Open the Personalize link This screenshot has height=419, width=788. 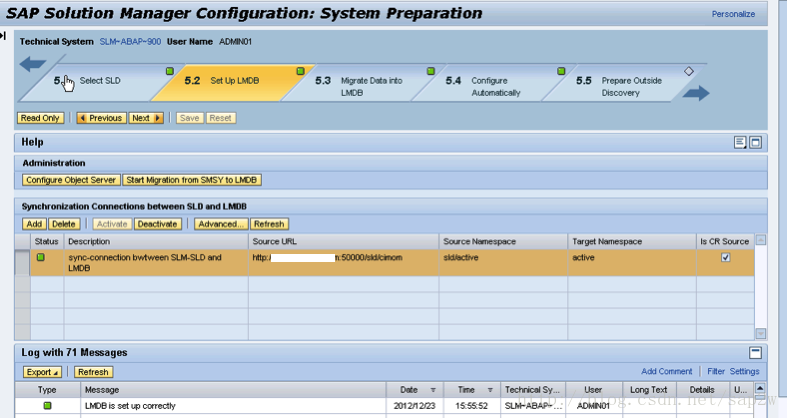tap(733, 14)
